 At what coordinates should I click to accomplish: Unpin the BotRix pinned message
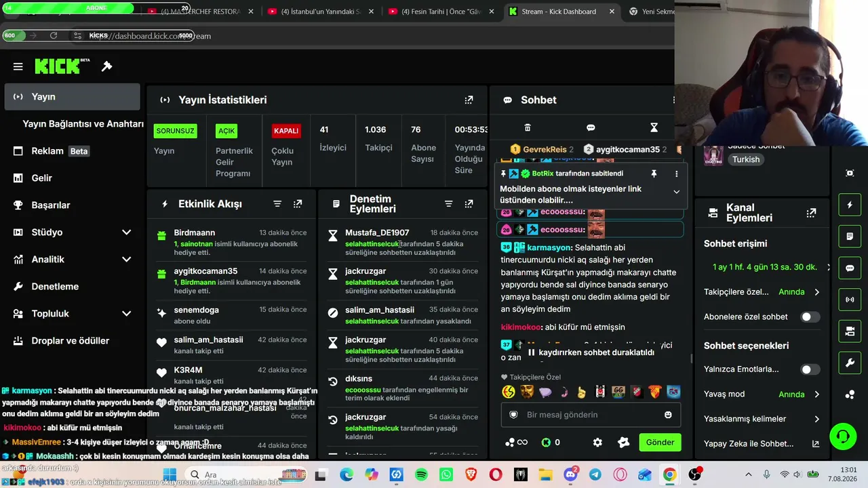click(654, 174)
